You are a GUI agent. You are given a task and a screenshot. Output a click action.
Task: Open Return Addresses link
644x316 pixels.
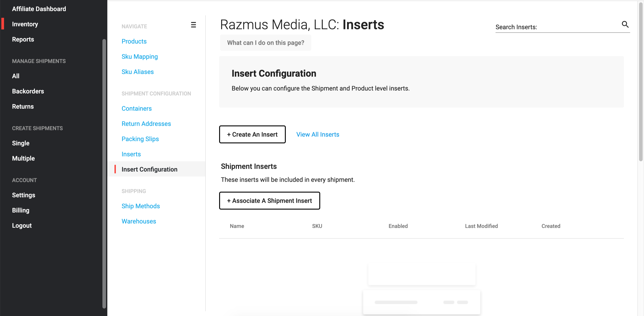(146, 124)
